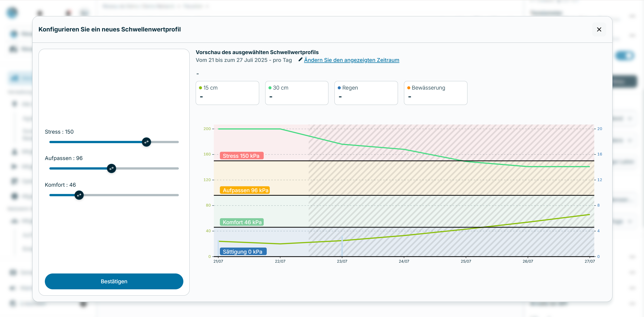The width and height of the screenshot is (644, 317).
Task: Click the Bestätigen button
Action: pyautogui.click(x=114, y=281)
